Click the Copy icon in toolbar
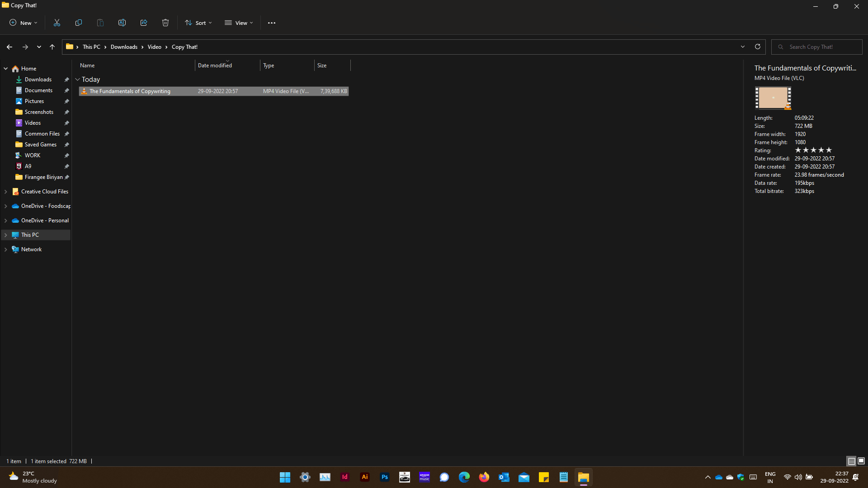 (79, 23)
